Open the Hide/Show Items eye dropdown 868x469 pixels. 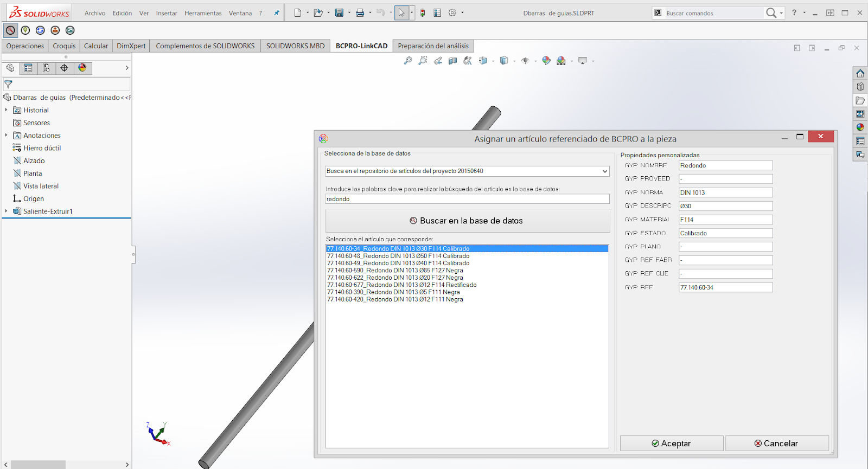coord(535,61)
